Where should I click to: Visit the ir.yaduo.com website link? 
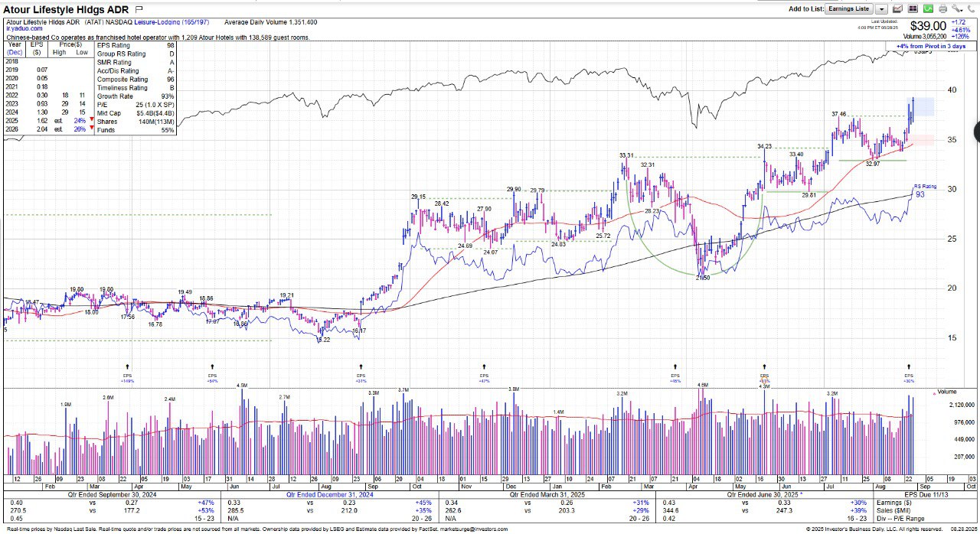[x=24, y=29]
